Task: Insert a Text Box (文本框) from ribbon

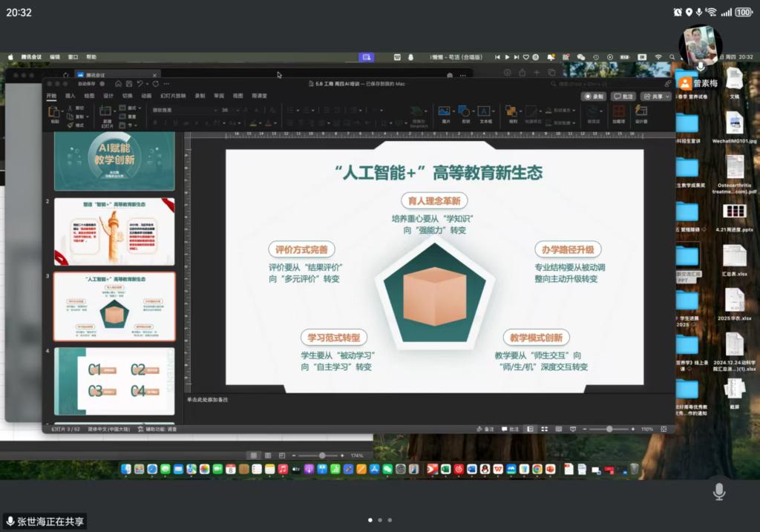Action: click(485, 111)
